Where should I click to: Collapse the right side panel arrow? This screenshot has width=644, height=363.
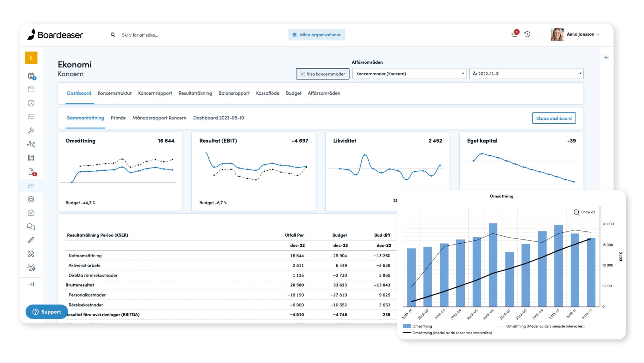click(606, 58)
